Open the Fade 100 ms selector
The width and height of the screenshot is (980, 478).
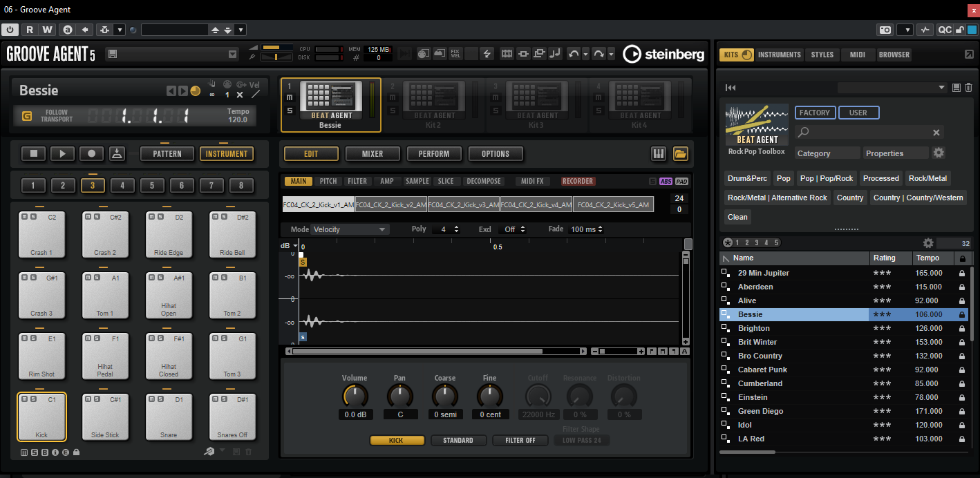(586, 229)
